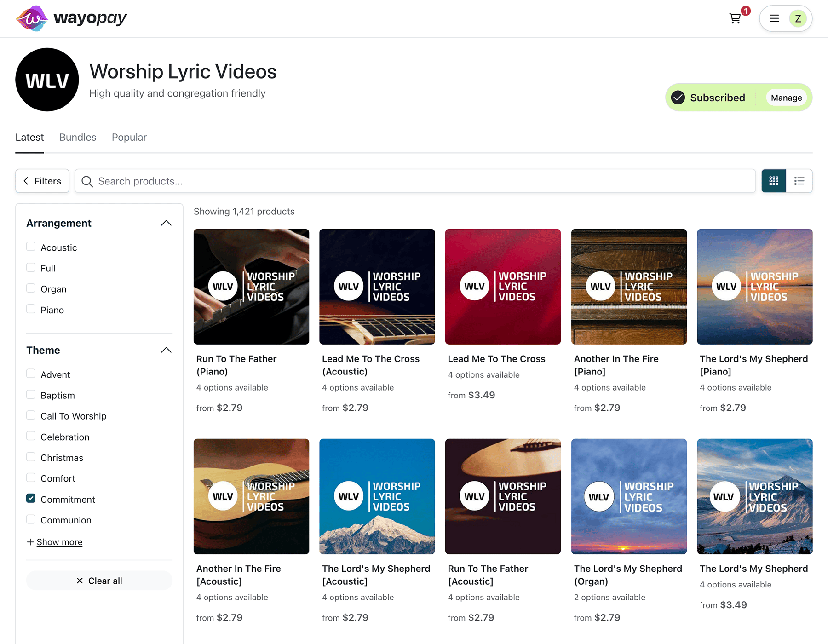Focus the Search products field
Image resolution: width=828 pixels, height=644 pixels.
415,181
